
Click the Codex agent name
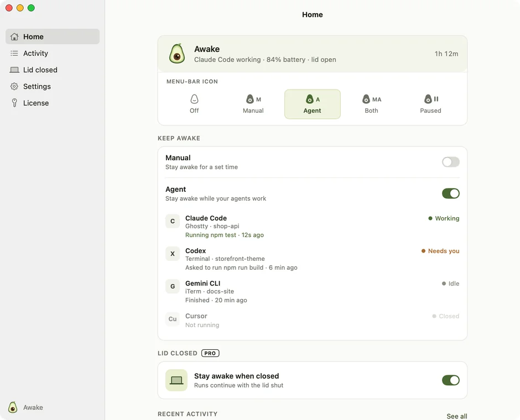195,251
